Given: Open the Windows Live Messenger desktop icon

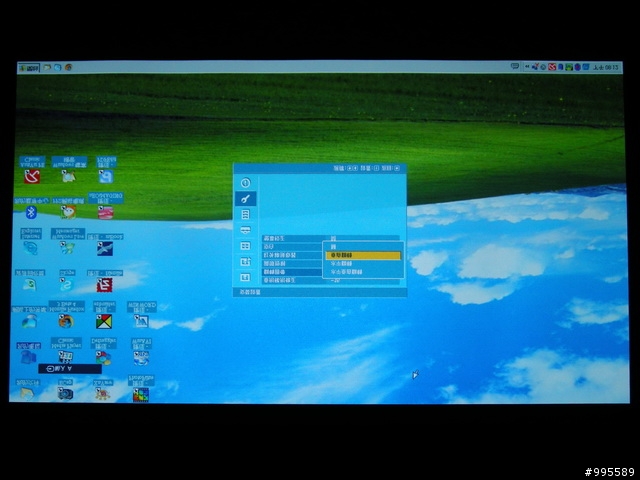Looking at the screenshot, I should click(67, 248).
